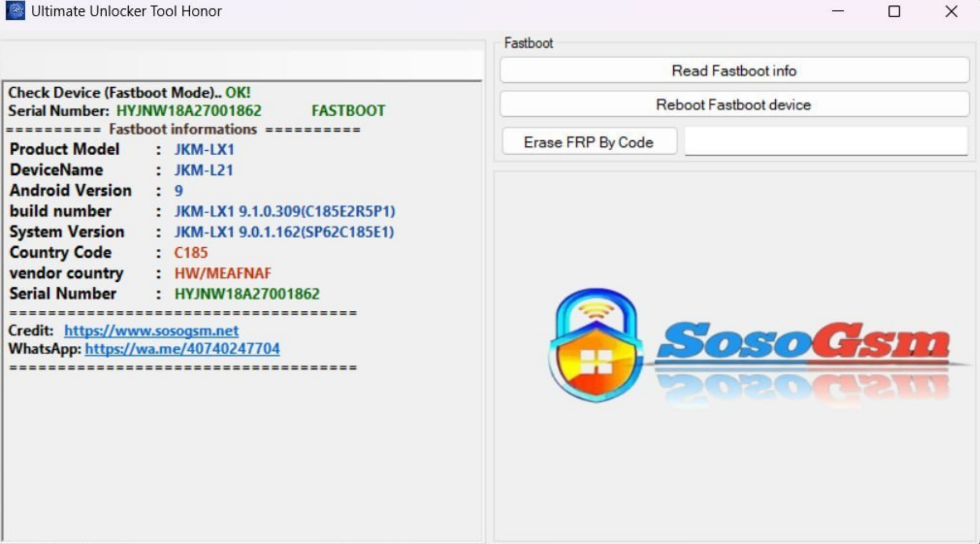Select the Android Version value 9
This screenshot has height=544, width=980.
178,191
